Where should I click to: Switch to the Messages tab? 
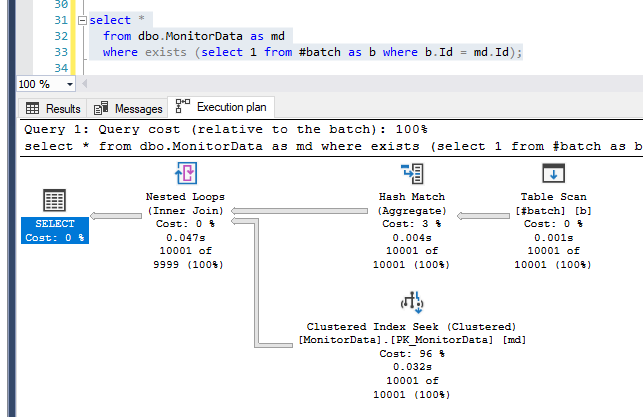coord(128,109)
